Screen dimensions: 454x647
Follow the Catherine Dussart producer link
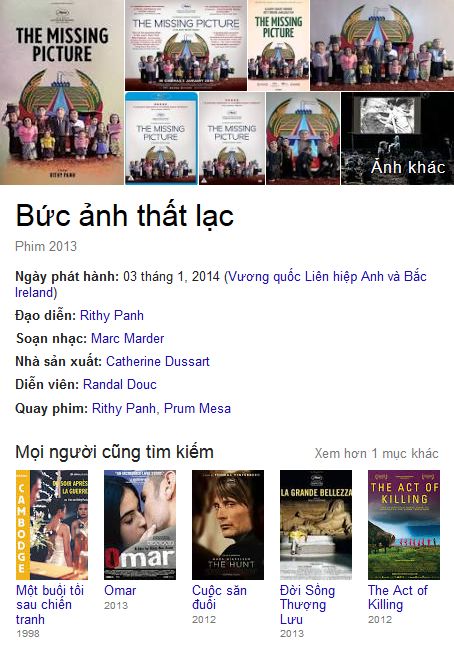click(x=158, y=361)
